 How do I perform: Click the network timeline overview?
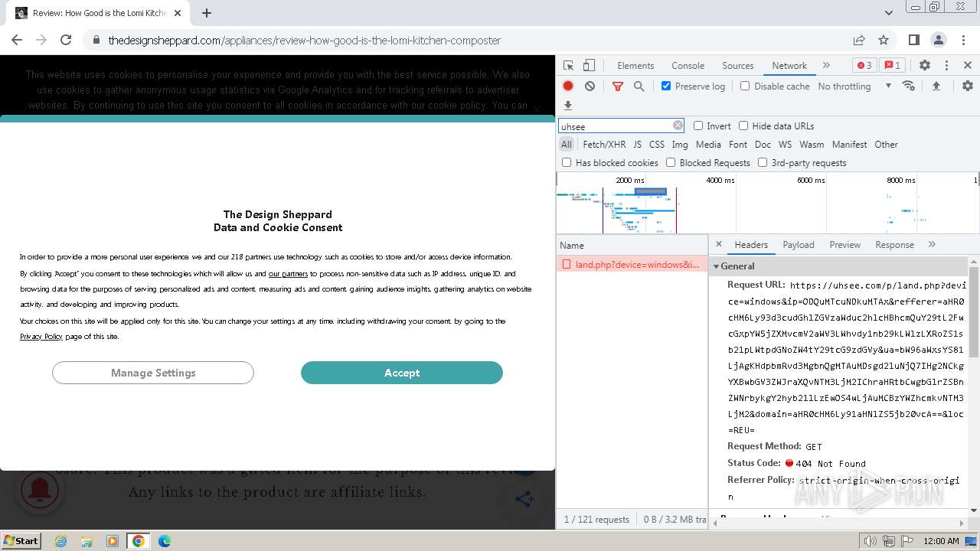pos(767,203)
